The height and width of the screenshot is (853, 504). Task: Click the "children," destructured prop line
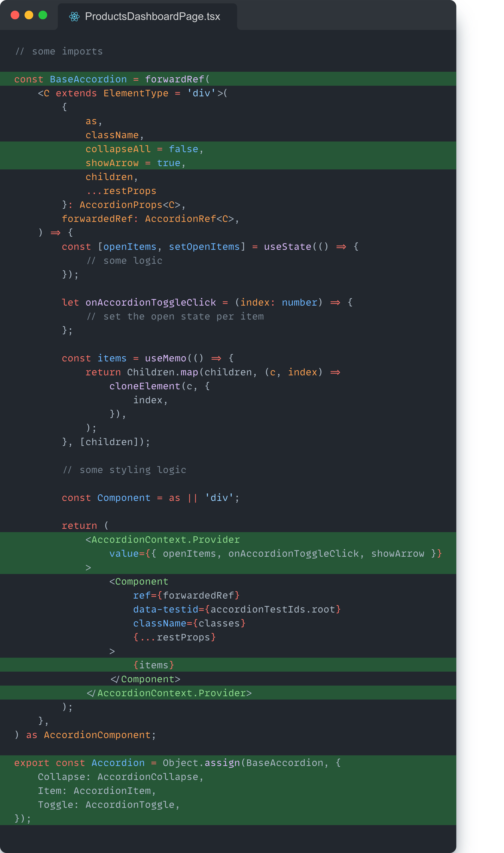tap(112, 177)
